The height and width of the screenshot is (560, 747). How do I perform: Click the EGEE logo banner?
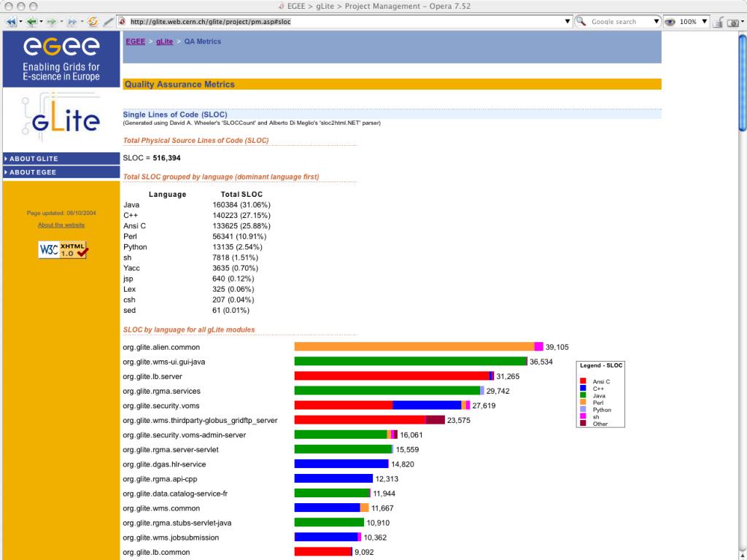(x=61, y=59)
